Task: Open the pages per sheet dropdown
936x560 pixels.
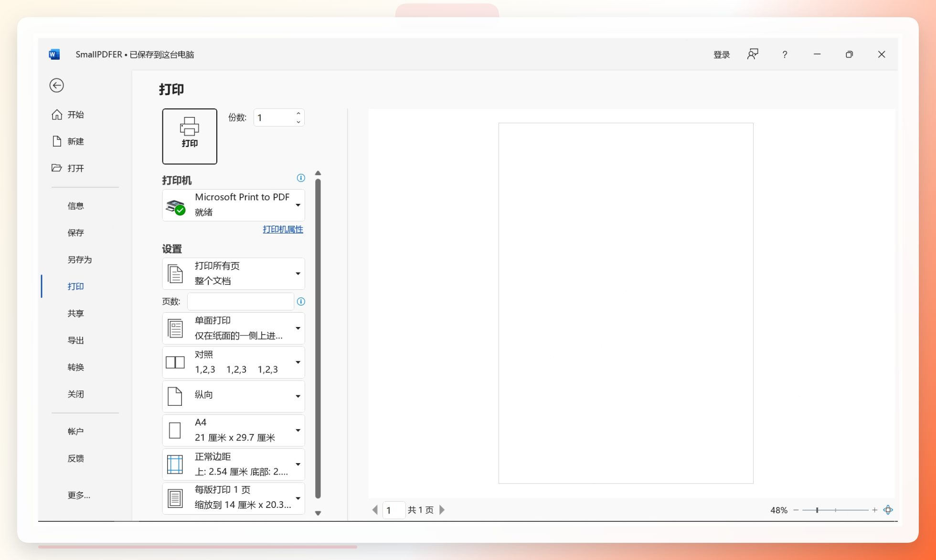Action: click(x=234, y=498)
